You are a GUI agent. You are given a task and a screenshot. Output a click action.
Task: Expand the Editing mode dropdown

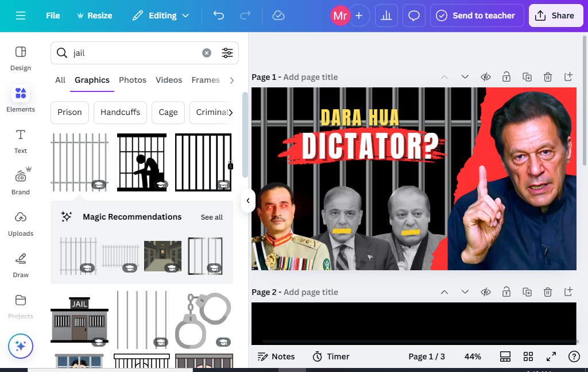[161, 16]
